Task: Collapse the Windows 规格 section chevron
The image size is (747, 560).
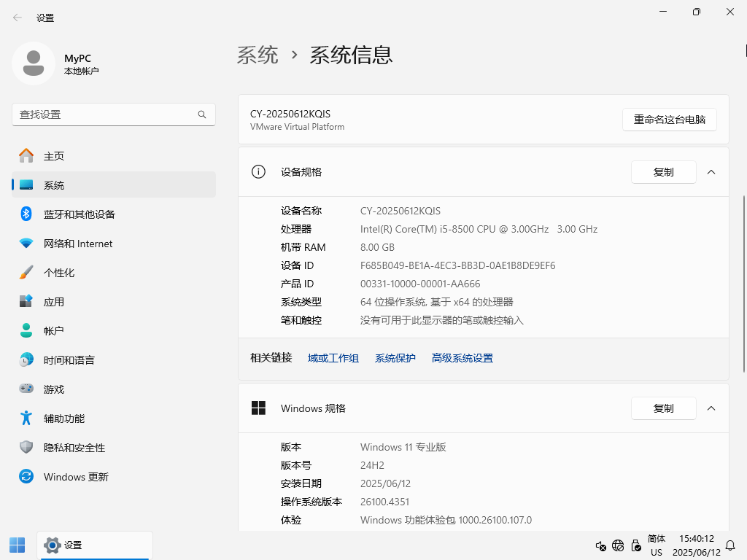Action: click(711, 408)
